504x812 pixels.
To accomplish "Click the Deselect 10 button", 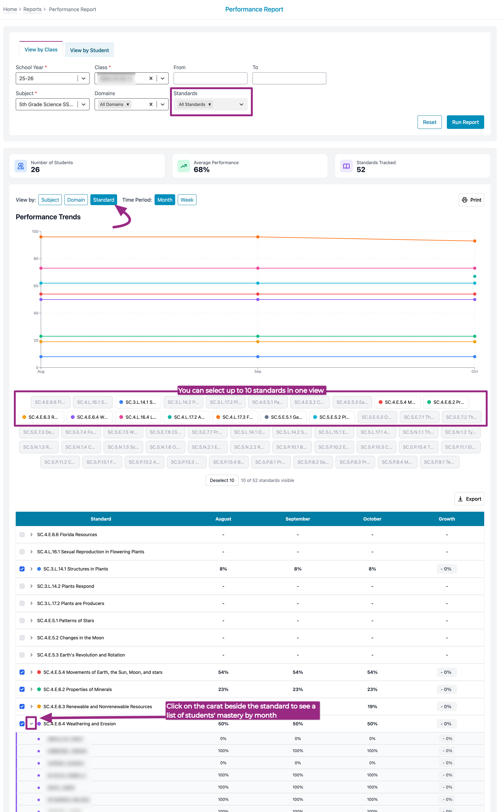I will (222, 480).
